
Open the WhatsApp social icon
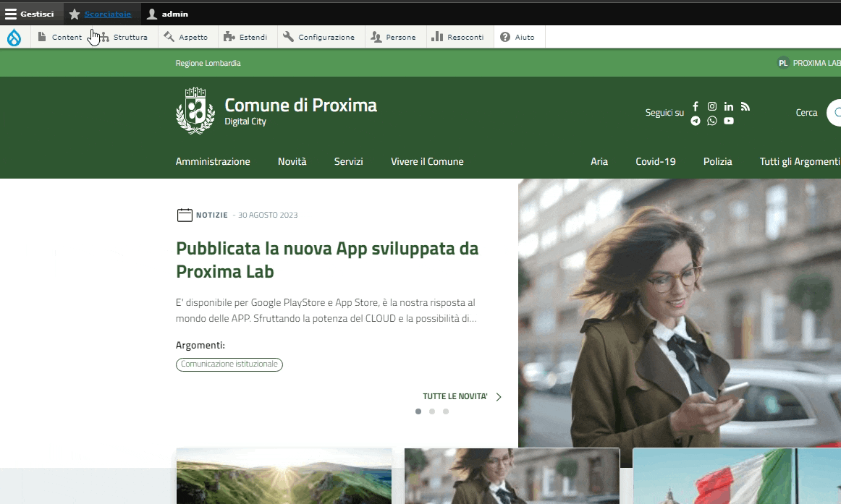coord(712,121)
